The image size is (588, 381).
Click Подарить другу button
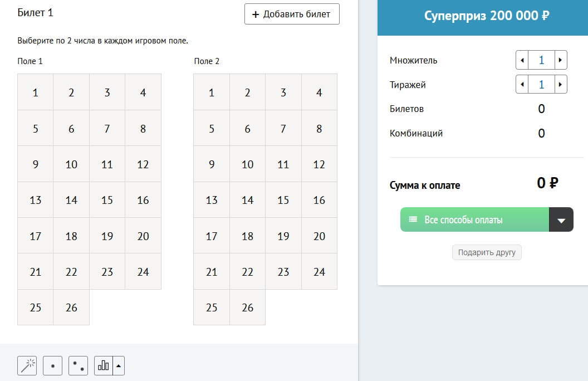click(x=487, y=252)
